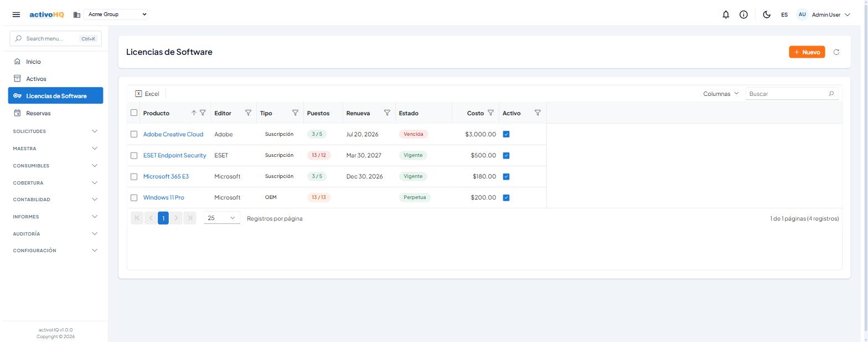Click page 1 button
868x342 pixels.
(163, 218)
